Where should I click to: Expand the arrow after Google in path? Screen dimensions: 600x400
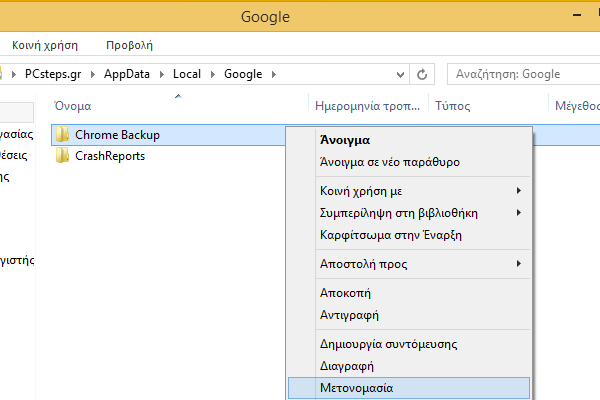pyautogui.click(x=274, y=74)
